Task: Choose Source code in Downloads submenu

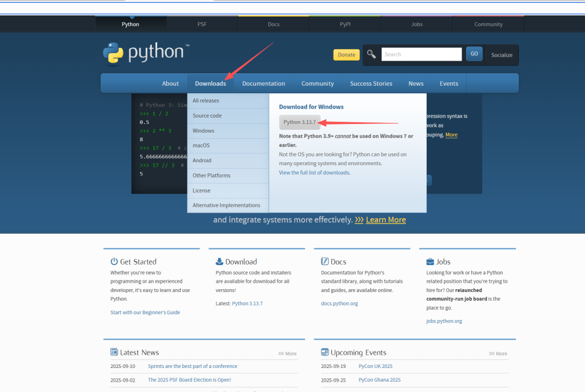Action: tap(207, 116)
